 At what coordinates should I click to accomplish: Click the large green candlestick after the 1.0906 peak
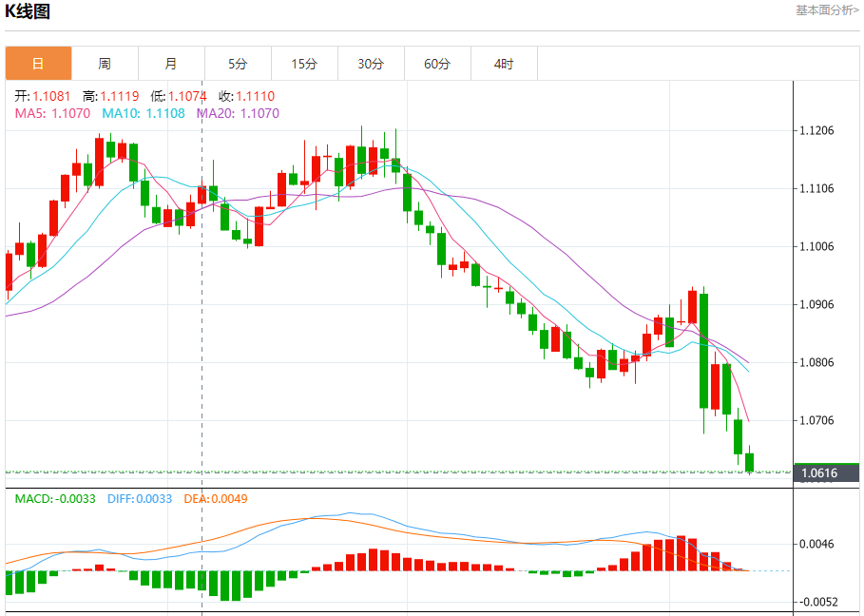703,351
